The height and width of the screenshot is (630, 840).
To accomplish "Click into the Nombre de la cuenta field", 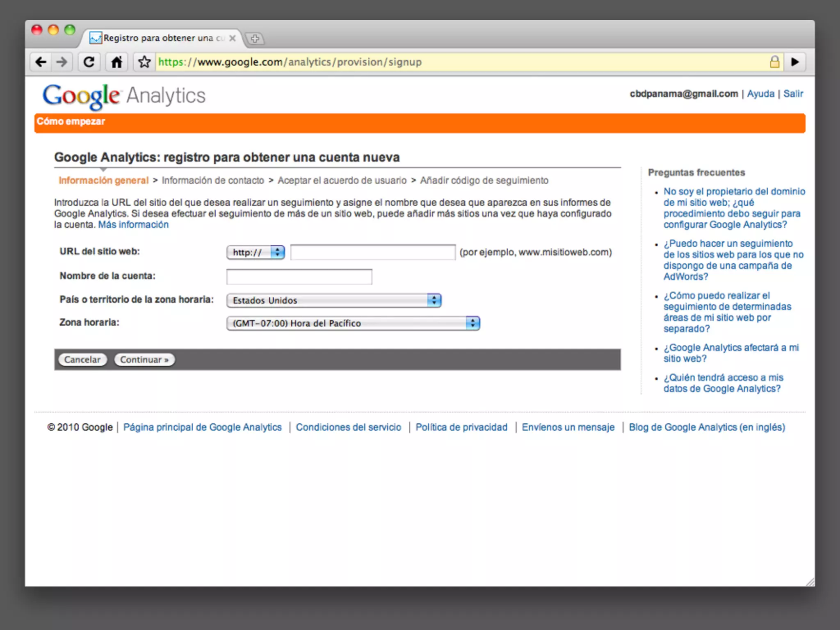I will [x=299, y=277].
